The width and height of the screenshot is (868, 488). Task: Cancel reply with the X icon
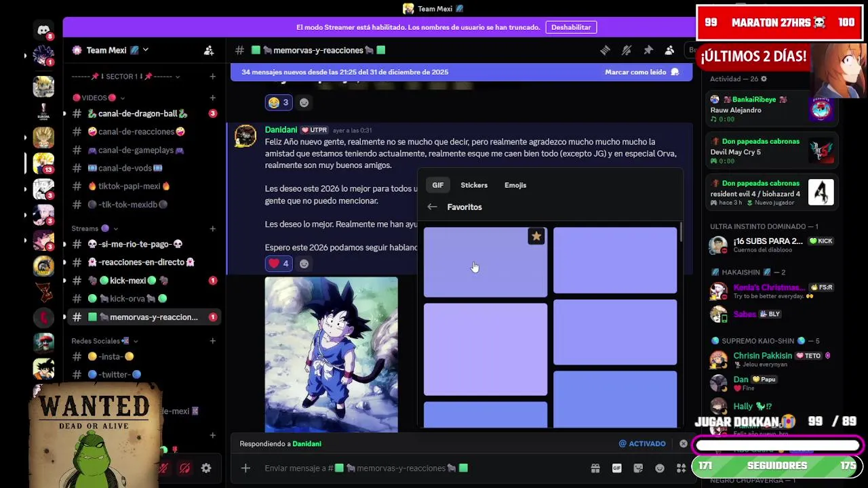pyautogui.click(x=684, y=443)
